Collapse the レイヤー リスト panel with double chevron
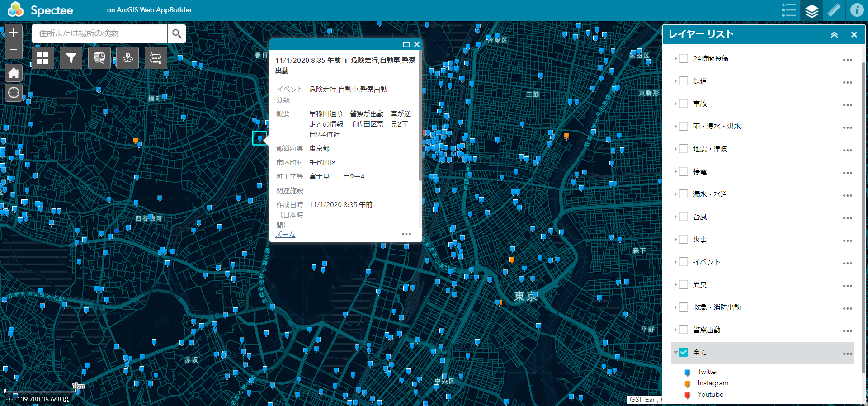Screen dimensions: 868x406 coord(834,35)
